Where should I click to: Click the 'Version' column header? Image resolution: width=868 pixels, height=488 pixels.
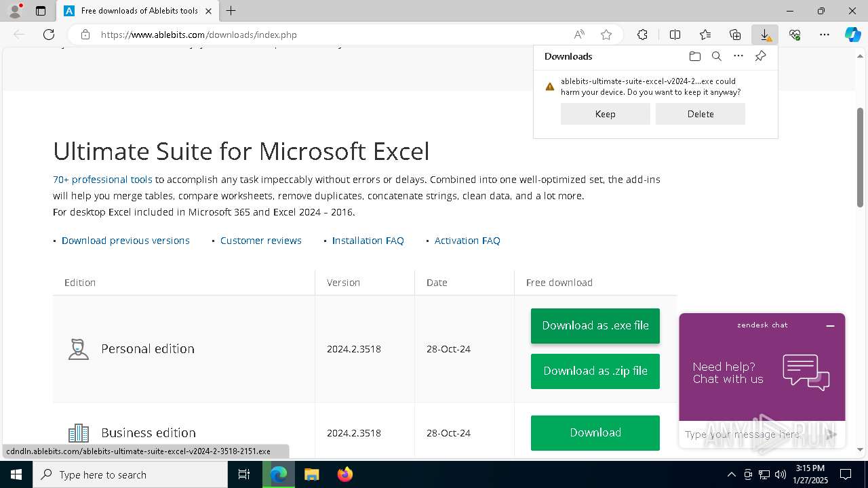click(343, 283)
